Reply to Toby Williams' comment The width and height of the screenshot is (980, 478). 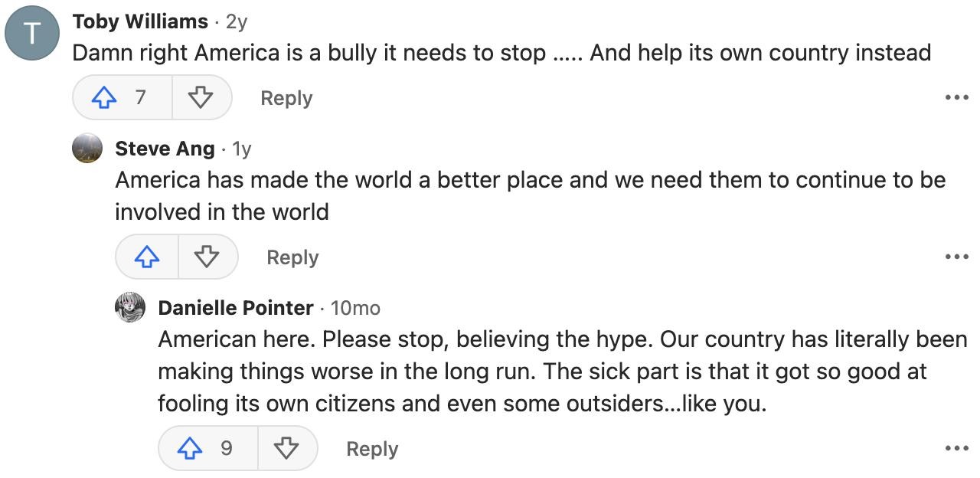(x=286, y=98)
